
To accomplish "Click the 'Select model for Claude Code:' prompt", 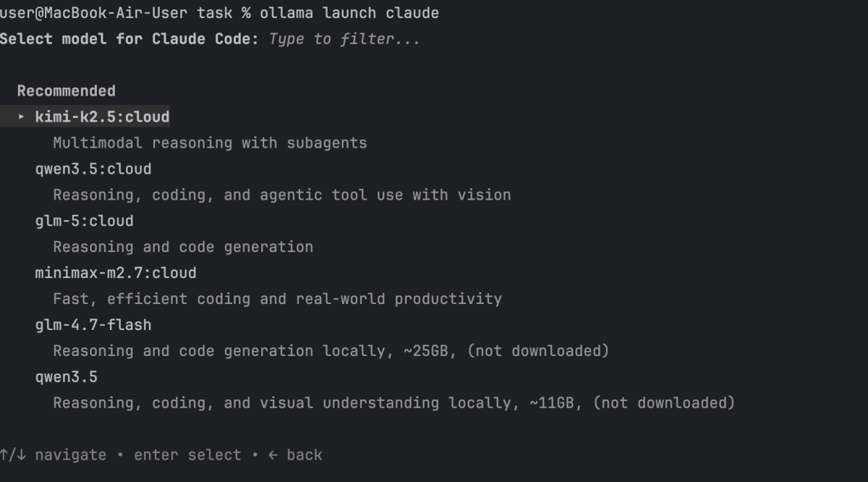I will coord(129,39).
